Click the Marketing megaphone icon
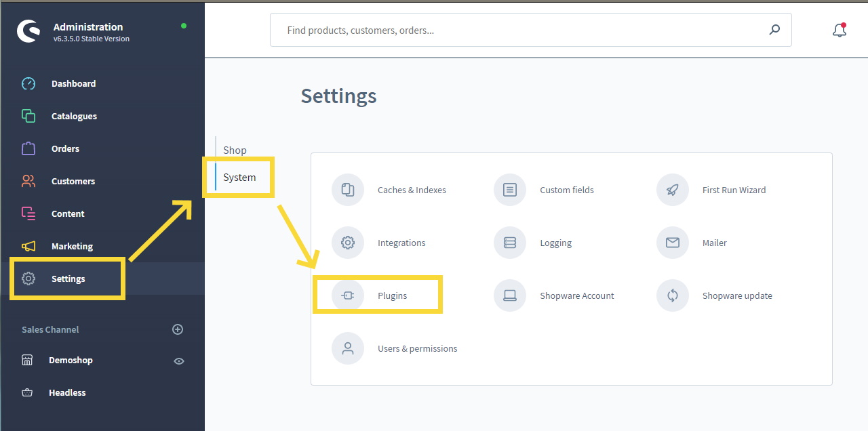The height and width of the screenshot is (431, 868). pyautogui.click(x=28, y=246)
